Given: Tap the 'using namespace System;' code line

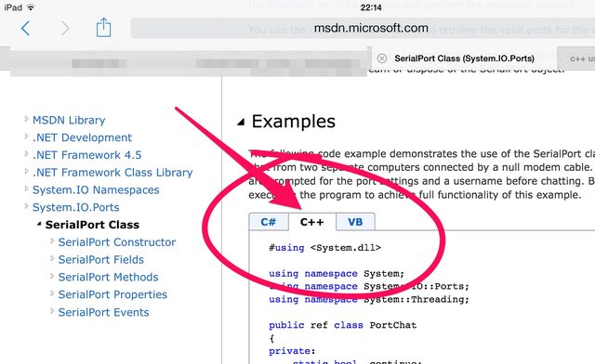Looking at the screenshot, I should [337, 274].
